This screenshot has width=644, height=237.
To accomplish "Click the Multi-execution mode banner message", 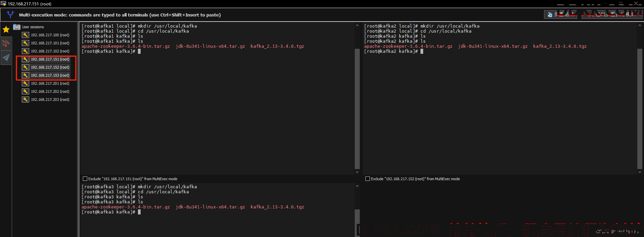I will tap(120, 15).
